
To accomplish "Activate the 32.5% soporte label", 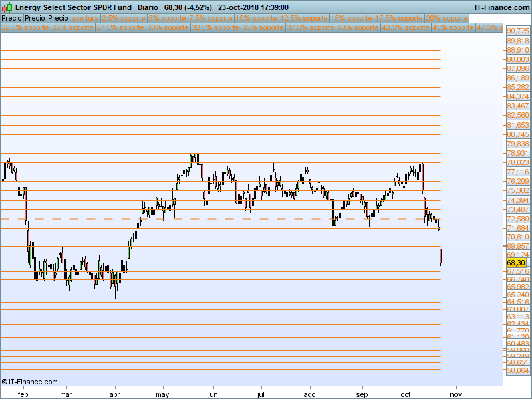I will pos(215,27).
